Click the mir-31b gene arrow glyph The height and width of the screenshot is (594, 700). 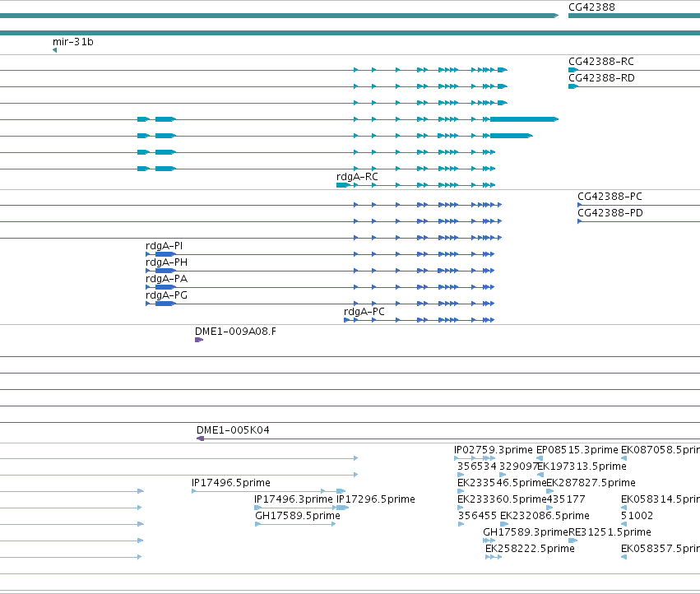point(54,50)
